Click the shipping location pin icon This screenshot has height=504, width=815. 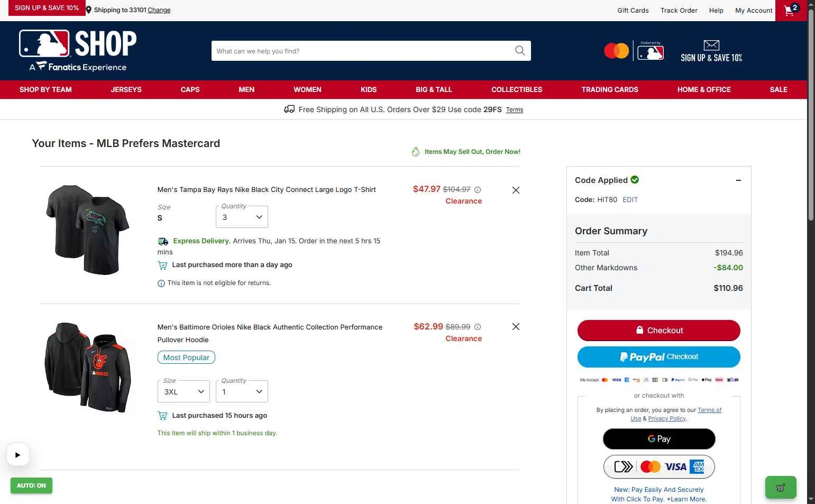click(89, 10)
